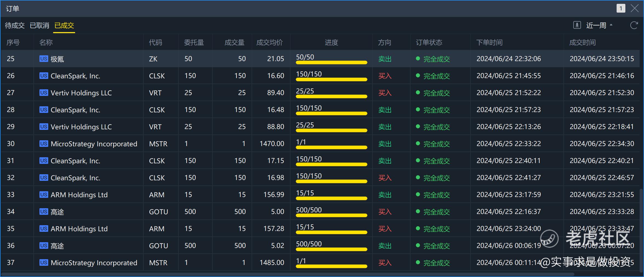
Task: Click ARM Holdings Ltd in order 33
Action: 79,195
